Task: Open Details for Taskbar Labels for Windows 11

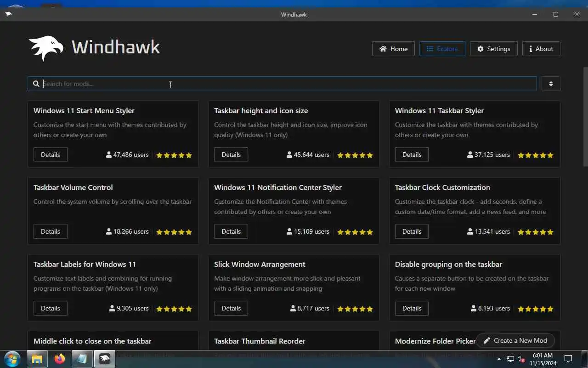Action: (x=51, y=308)
